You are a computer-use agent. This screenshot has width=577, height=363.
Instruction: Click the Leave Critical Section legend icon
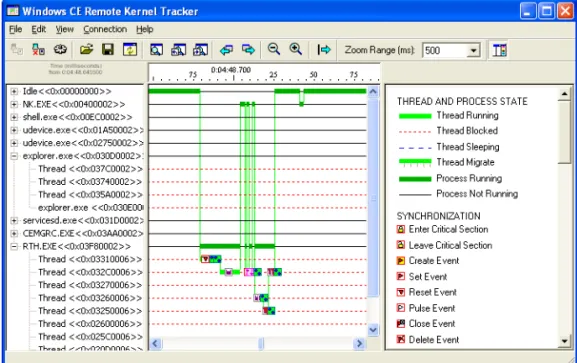coord(401,245)
